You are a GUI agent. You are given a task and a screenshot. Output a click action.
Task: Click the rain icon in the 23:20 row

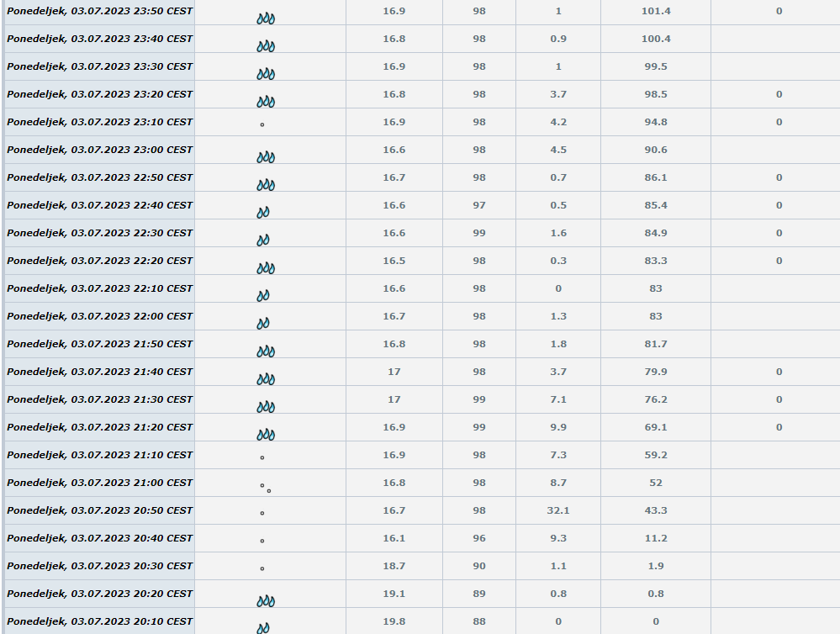click(x=266, y=102)
